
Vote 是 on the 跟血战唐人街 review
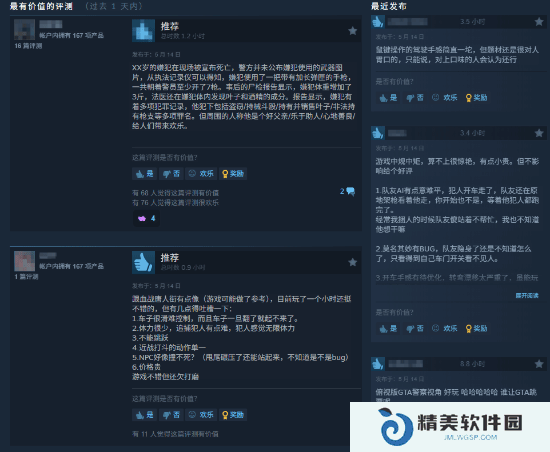pyautogui.click(x=145, y=415)
